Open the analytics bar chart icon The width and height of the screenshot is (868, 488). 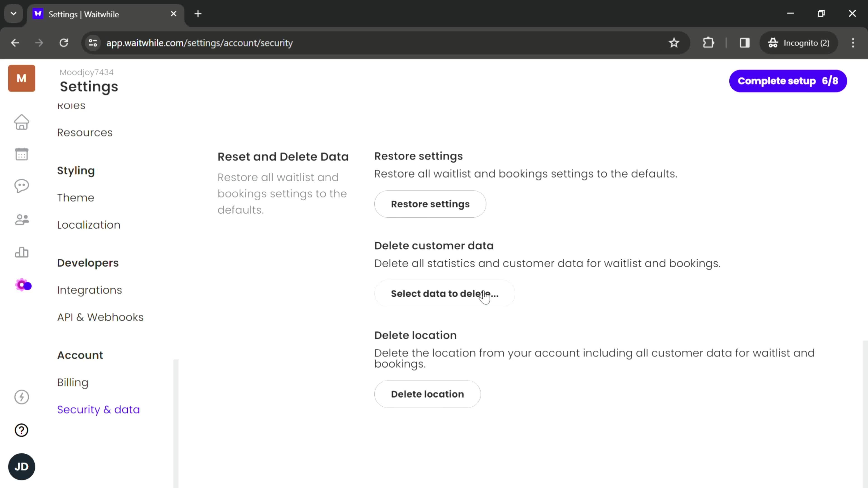(21, 252)
